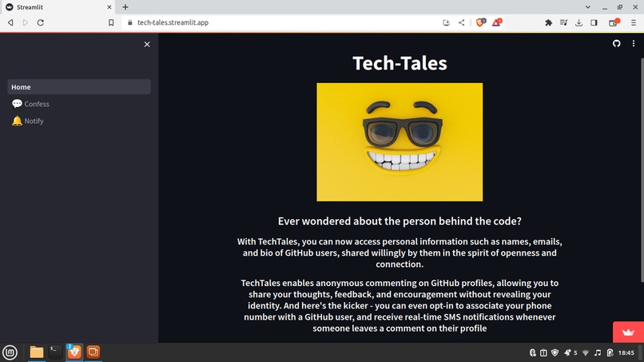Image resolution: width=644 pixels, height=362 pixels.
Task: Open the orange screen app in taskbar
Action: (x=93, y=352)
